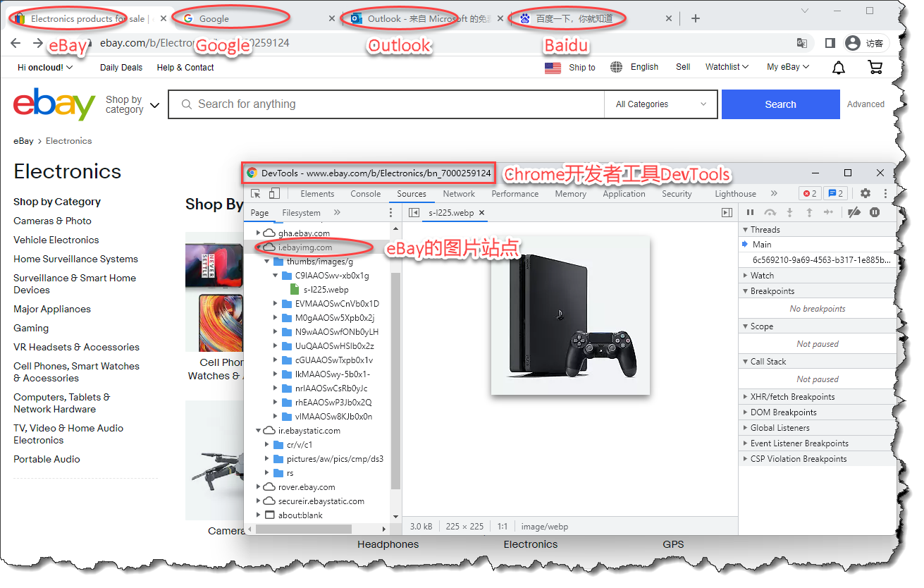The image size is (924, 588).
Task: Open the Daily Deals link
Action: 121,68
